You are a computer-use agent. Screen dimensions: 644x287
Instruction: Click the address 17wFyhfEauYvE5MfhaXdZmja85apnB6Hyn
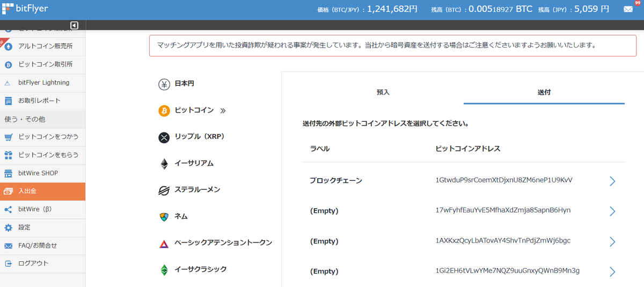[503, 210]
